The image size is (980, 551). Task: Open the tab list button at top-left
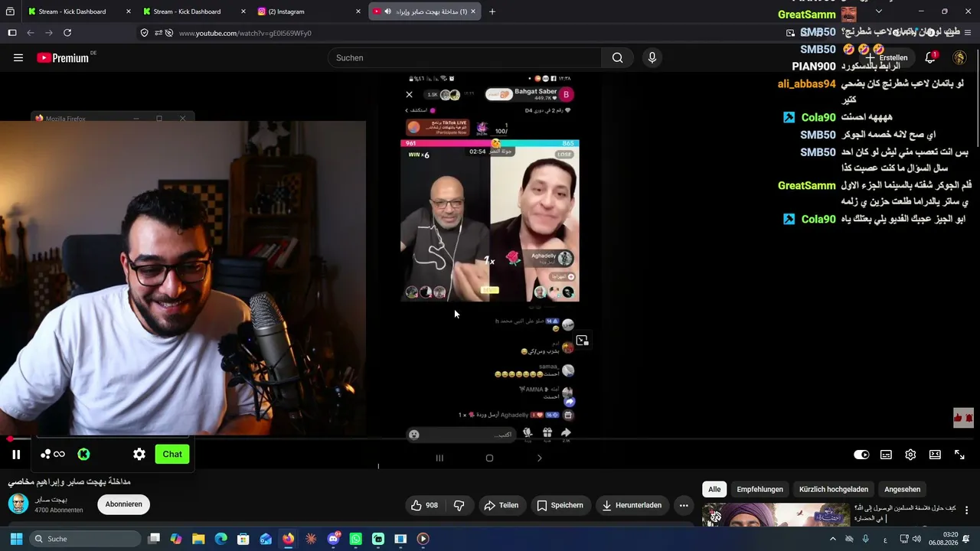click(x=11, y=11)
